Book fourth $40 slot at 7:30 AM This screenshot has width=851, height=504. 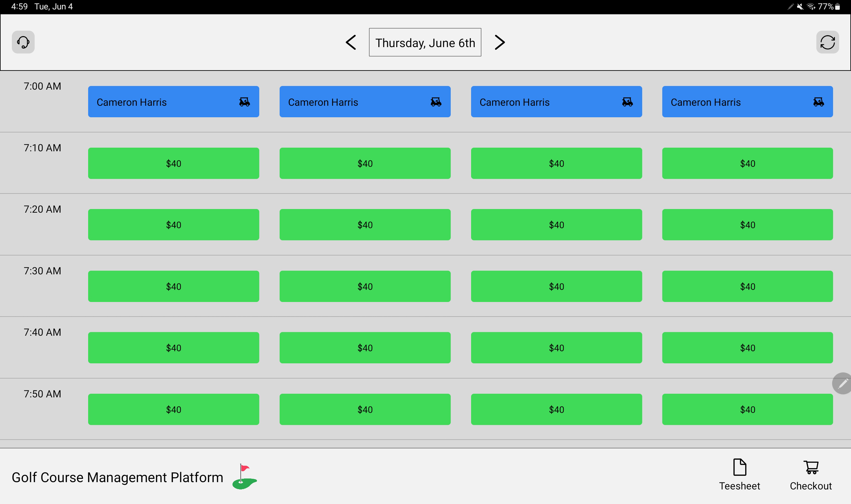point(748,286)
